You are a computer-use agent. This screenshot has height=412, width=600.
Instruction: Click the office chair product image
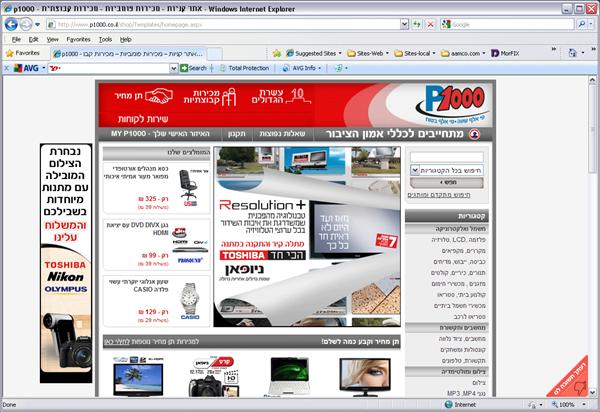[x=189, y=187]
